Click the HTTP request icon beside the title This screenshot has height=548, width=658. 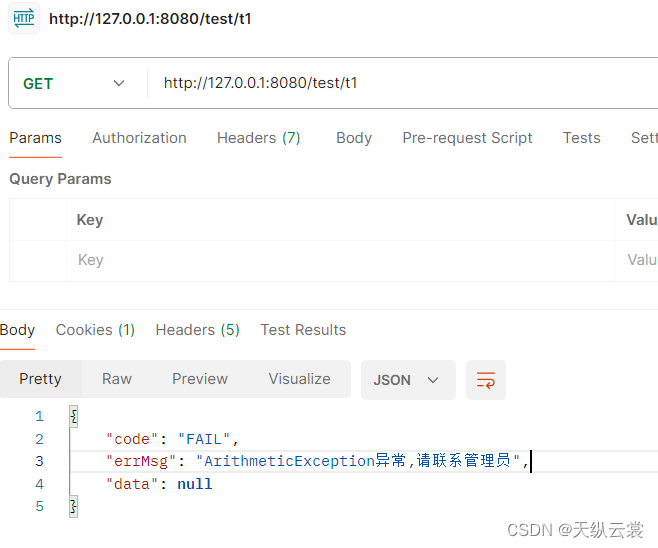coord(24,18)
